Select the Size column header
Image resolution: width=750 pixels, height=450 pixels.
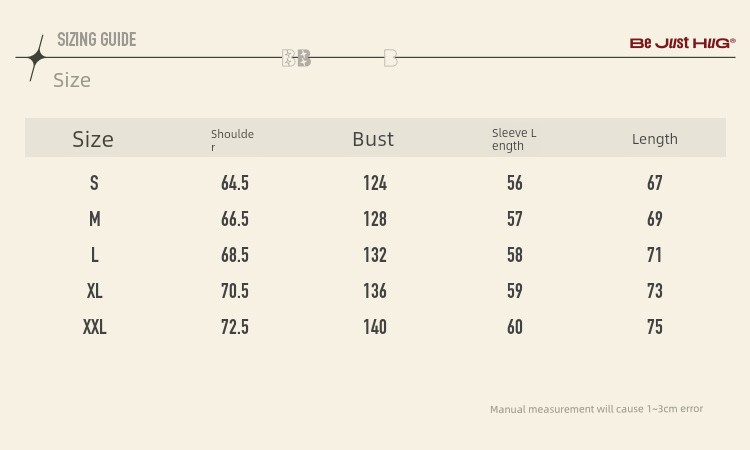93,139
